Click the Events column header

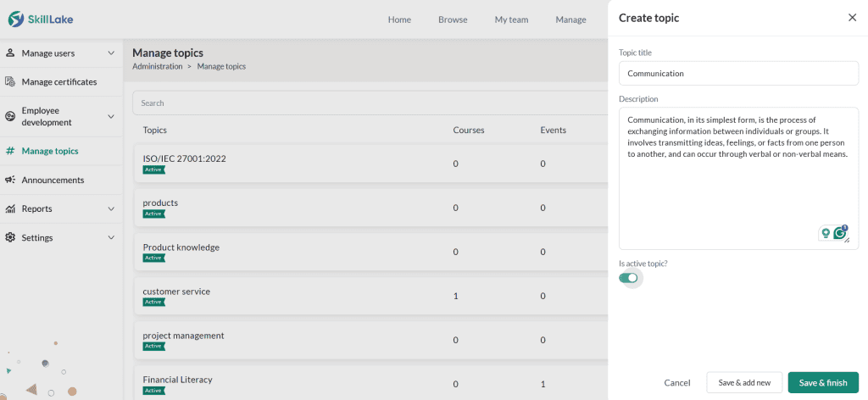(553, 130)
